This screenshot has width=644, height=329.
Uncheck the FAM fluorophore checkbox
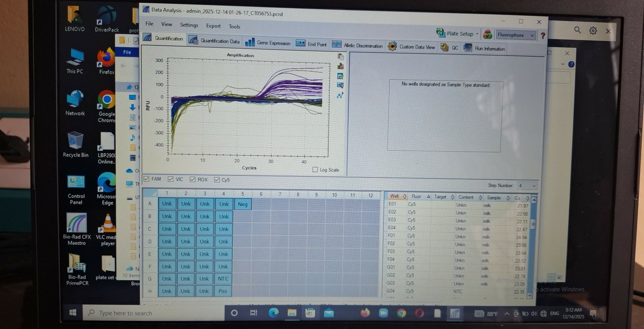(x=147, y=179)
